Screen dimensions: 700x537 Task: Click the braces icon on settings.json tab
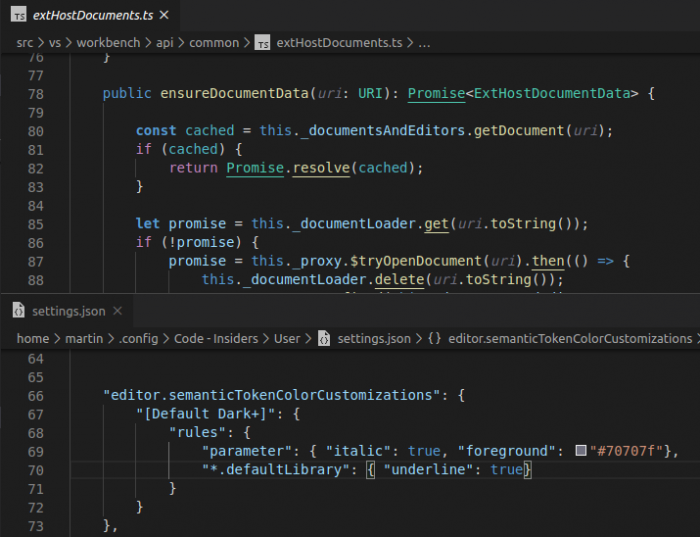18,311
